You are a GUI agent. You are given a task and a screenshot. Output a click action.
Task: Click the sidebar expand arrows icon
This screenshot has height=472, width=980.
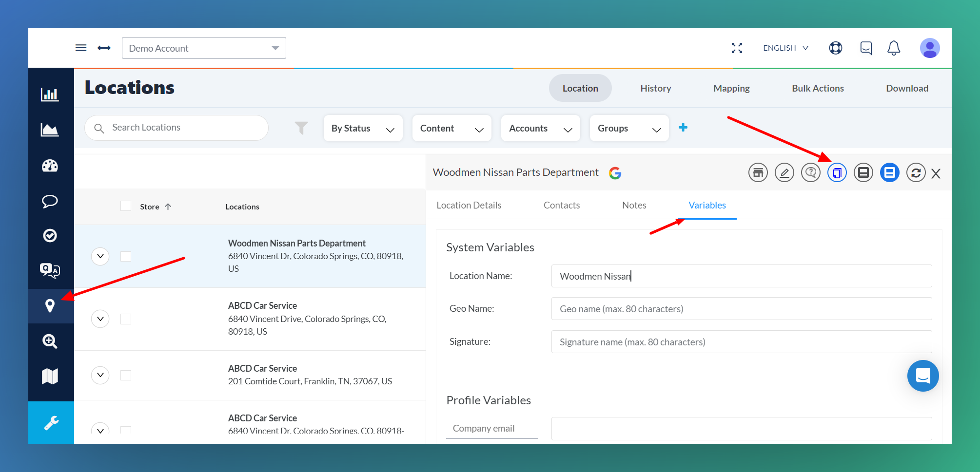104,48
